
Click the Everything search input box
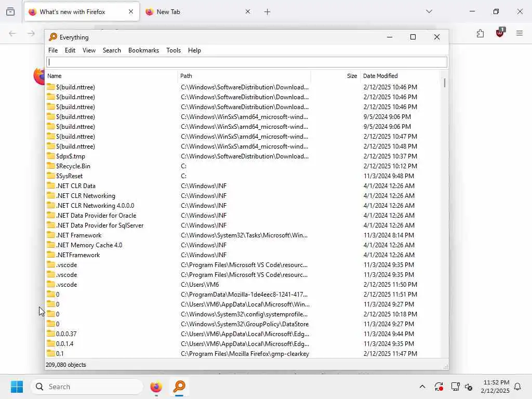point(247,62)
